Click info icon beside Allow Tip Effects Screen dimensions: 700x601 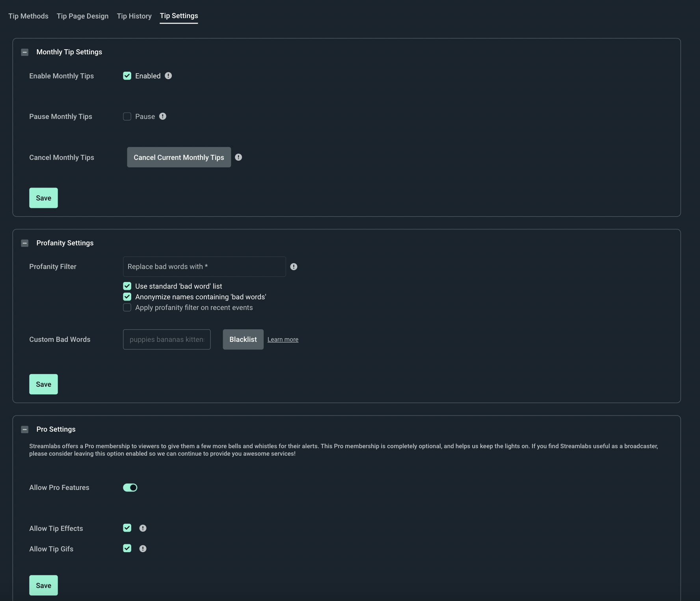143,528
